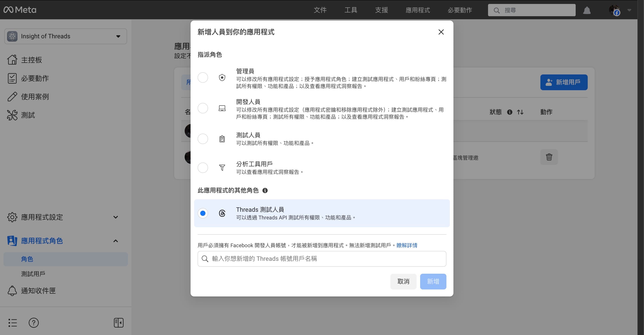Collapse the 應用程式角色 sidebar section
Viewport: 644px width, 335px height.
[115, 241]
